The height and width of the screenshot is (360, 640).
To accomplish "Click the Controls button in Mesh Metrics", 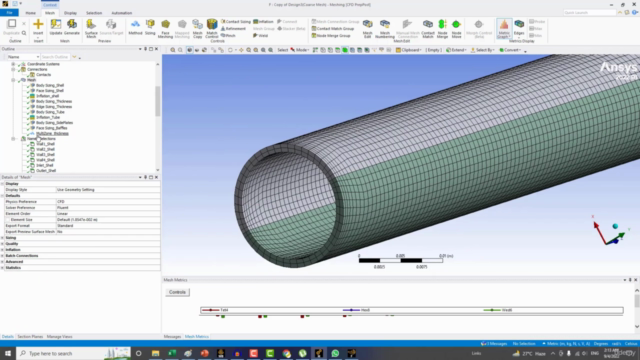I will [x=177, y=292].
